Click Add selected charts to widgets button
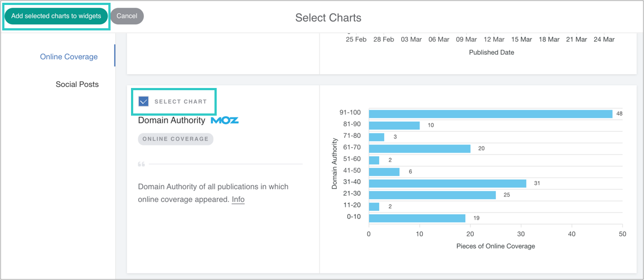 pyautogui.click(x=56, y=16)
